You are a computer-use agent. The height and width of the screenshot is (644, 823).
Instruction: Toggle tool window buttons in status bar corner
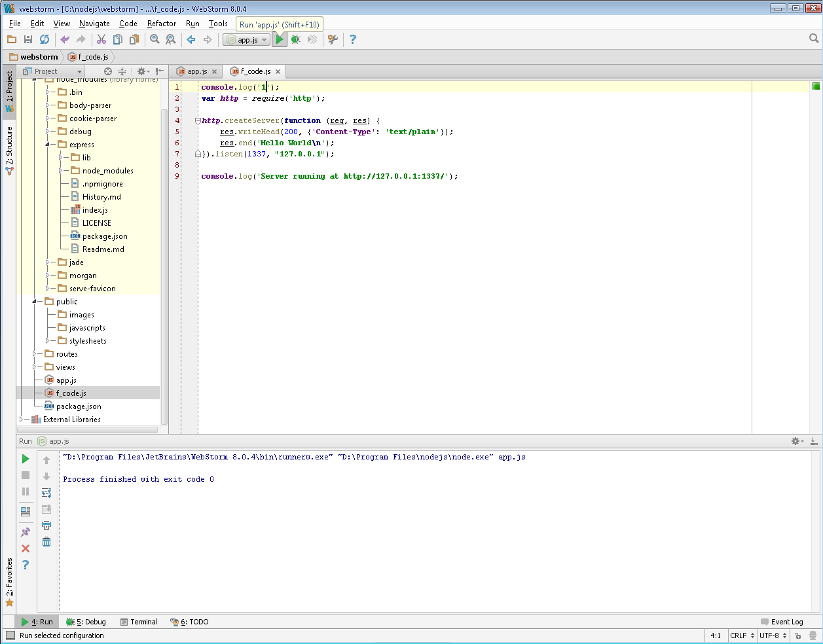click(10, 635)
